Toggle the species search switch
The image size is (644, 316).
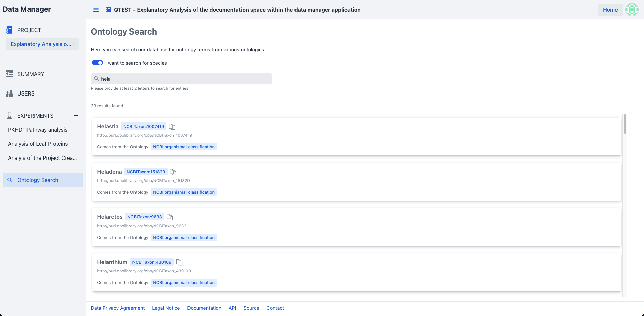click(97, 63)
